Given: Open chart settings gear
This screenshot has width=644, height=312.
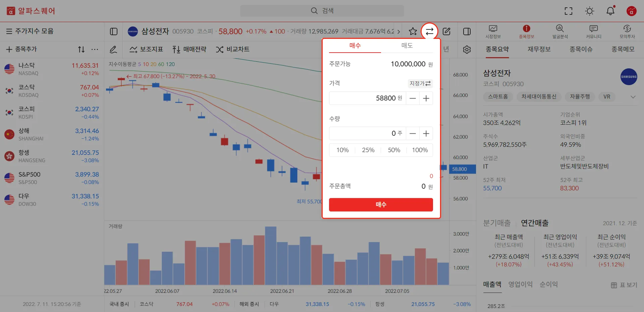Looking at the screenshot, I should [x=467, y=50].
